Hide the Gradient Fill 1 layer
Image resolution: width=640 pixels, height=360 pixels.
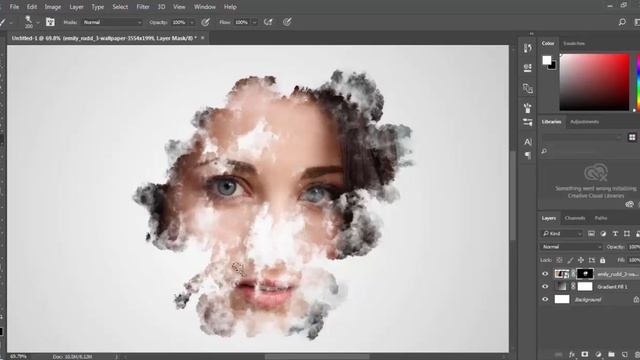pyautogui.click(x=545, y=287)
